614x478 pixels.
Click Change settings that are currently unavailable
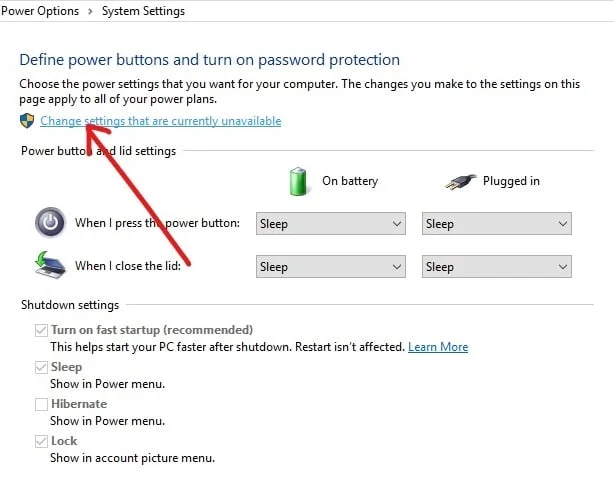[160, 121]
